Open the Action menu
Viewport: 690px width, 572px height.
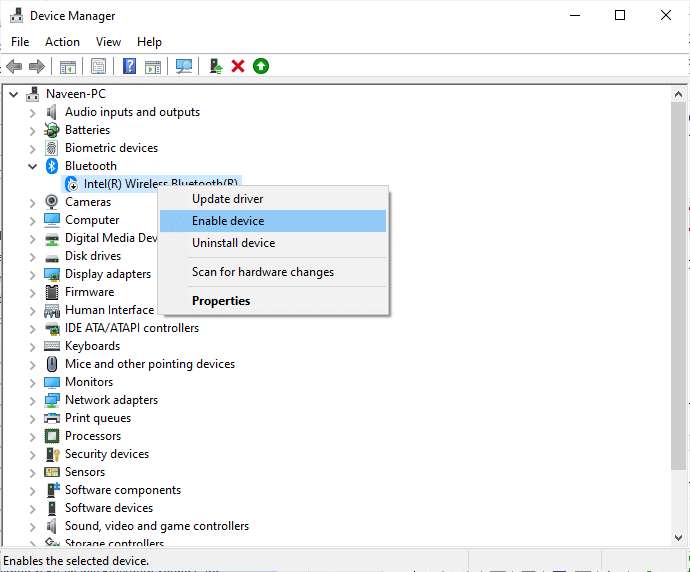62,42
